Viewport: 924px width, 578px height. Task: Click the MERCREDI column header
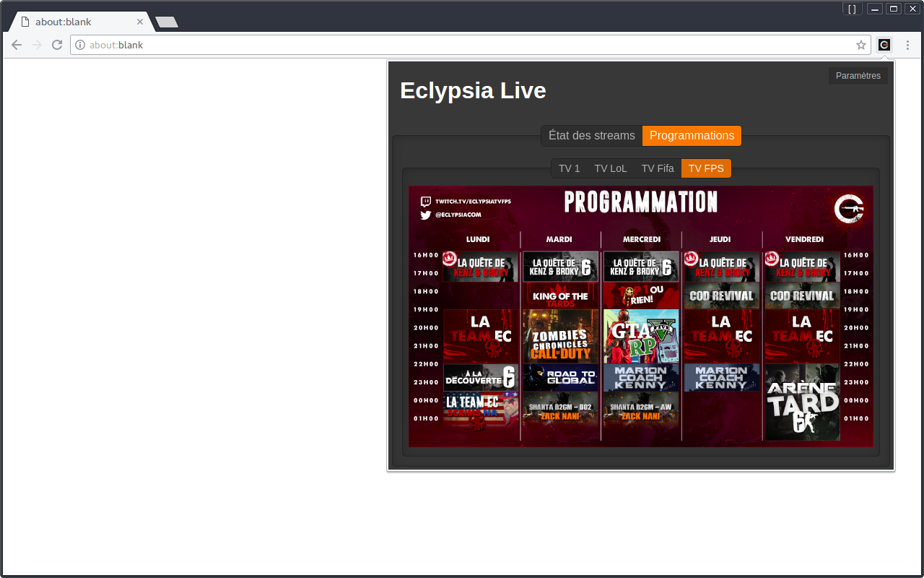coord(641,239)
